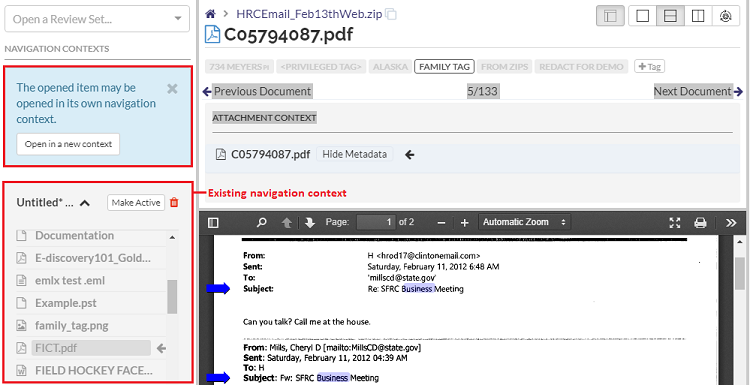Open the Review Set dropdown
The width and height of the screenshot is (750, 385).
tap(97, 19)
